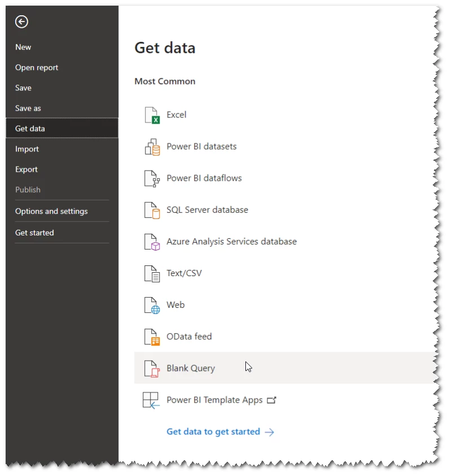The width and height of the screenshot is (449, 476).
Task: Select Export from the sidebar
Action: click(x=25, y=169)
